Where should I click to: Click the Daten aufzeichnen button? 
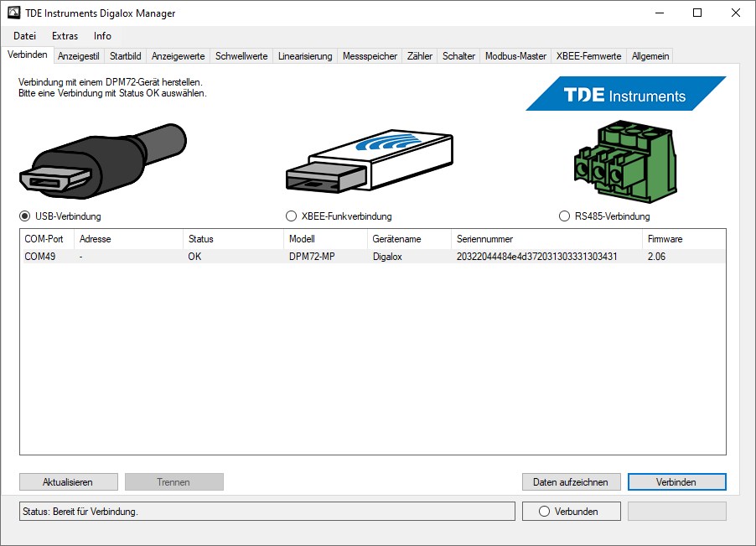pos(572,482)
